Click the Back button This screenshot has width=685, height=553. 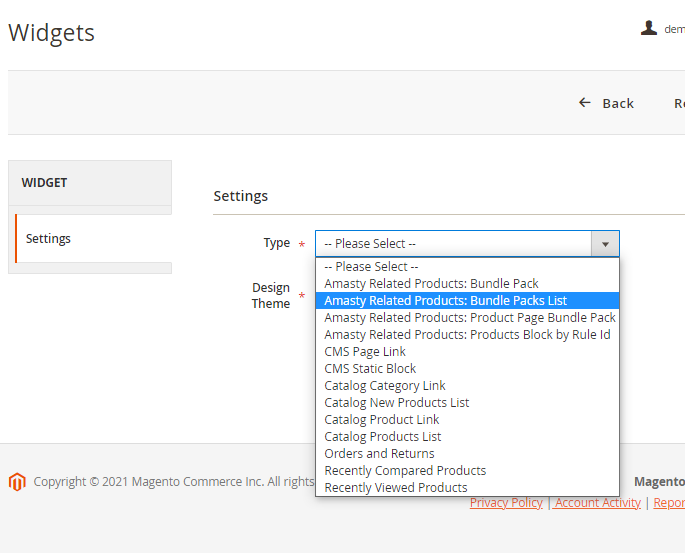click(606, 103)
